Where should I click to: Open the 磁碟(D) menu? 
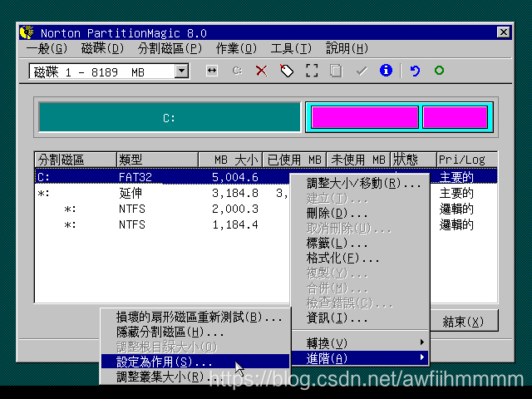coord(102,48)
